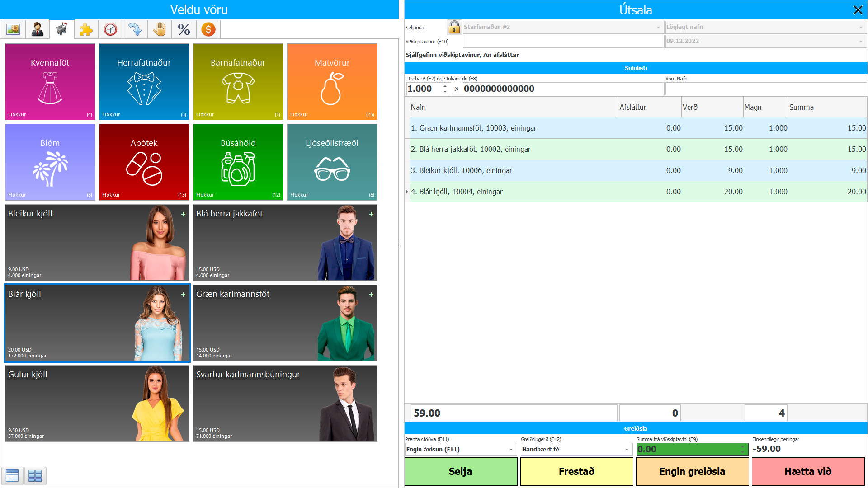The height and width of the screenshot is (488, 868).
Task: Open the Matvörur category tile
Action: [332, 82]
